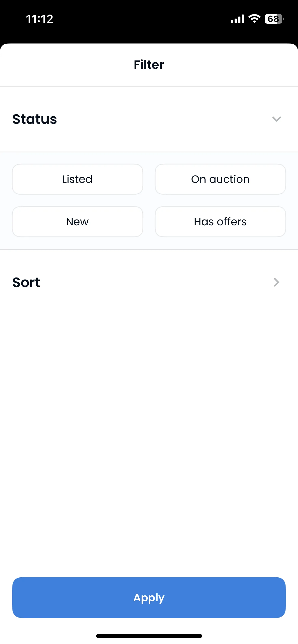The height and width of the screenshot is (644, 298).
Task: Tap empty sheet area below Sort
Action: [149, 440]
